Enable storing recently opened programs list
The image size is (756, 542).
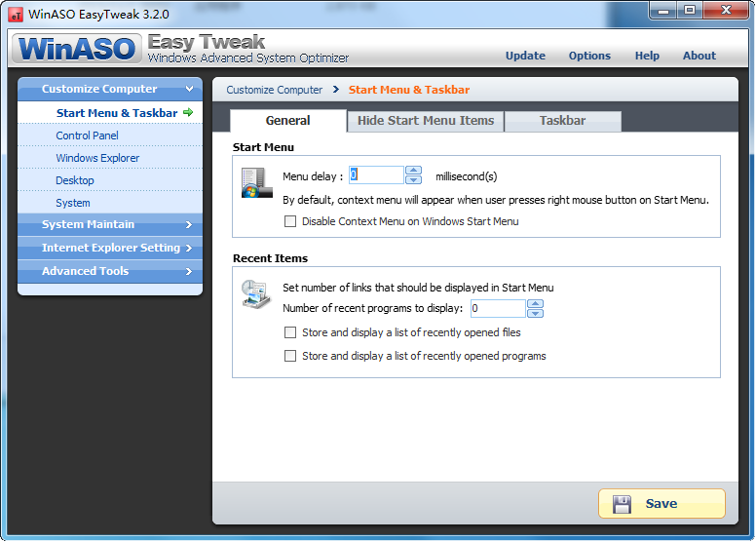[x=290, y=356]
